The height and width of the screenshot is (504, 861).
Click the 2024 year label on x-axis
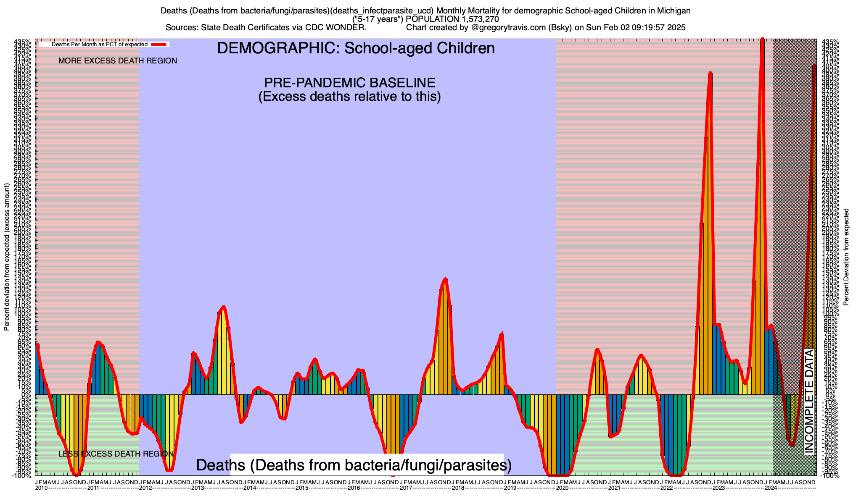pos(771,488)
